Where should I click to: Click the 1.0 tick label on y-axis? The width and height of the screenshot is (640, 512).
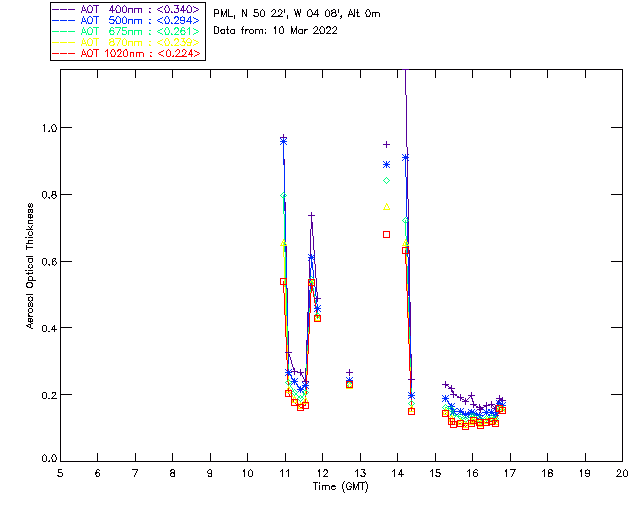tap(49, 128)
